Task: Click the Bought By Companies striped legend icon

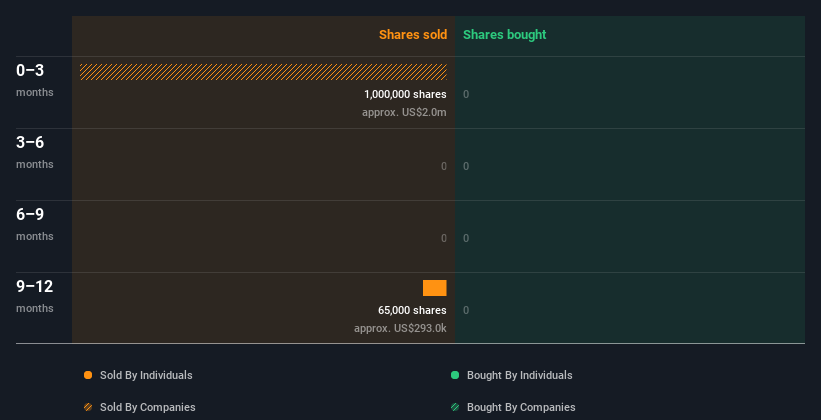Action: tap(455, 407)
